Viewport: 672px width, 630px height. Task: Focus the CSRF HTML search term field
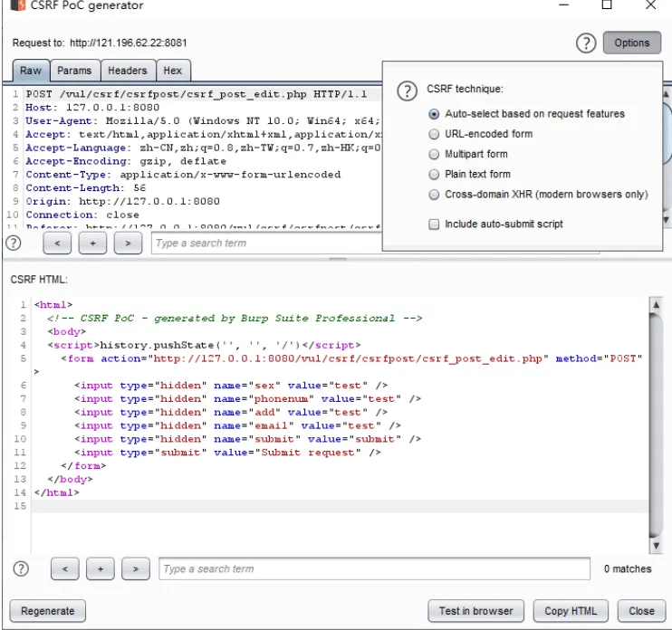[374, 568]
